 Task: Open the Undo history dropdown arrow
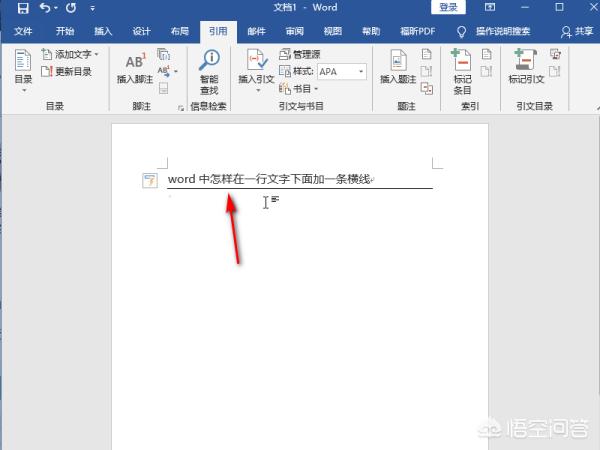coord(56,8)
